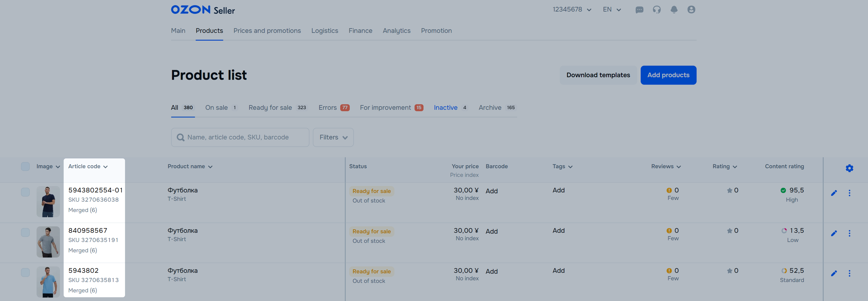
Task: Open the blue T-shirt product thumbnail
Action: 48,282
